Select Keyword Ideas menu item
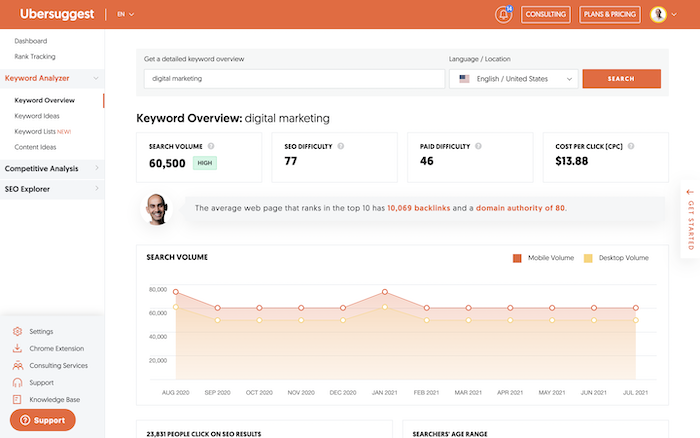This screenshot has height=438, width=700. pyautogui.click(x=37, y=116)
